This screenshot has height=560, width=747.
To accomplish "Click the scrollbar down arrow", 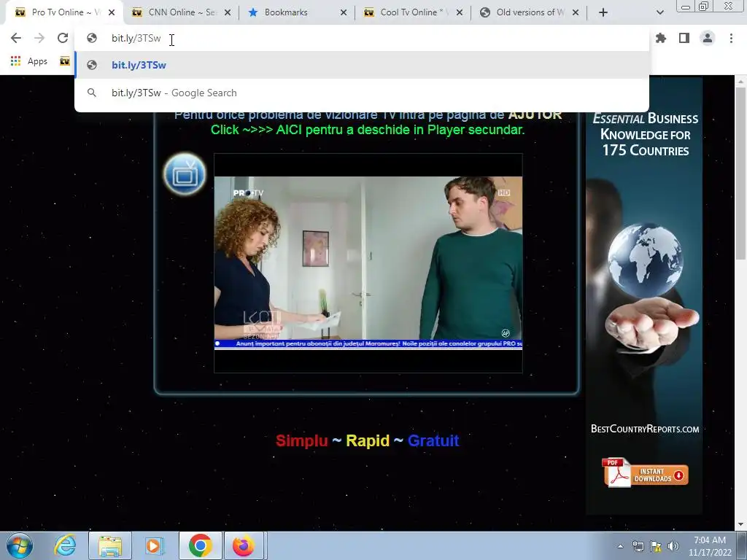I will coord(740,524).
